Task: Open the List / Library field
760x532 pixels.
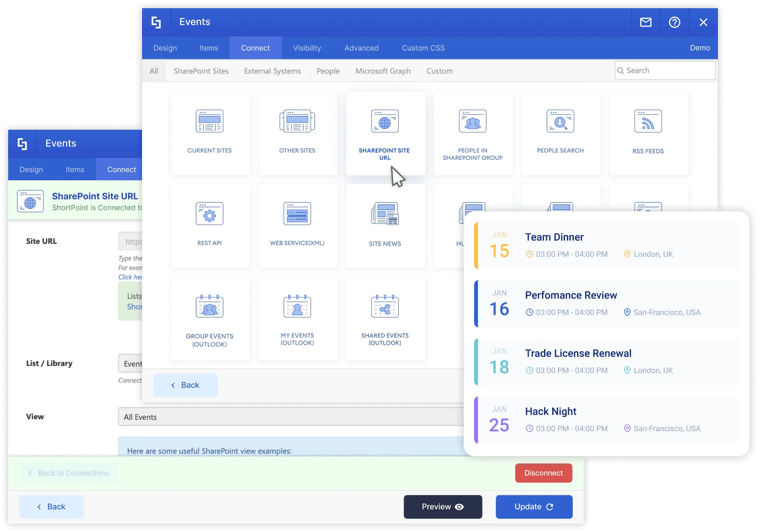Action: [130, 364]
